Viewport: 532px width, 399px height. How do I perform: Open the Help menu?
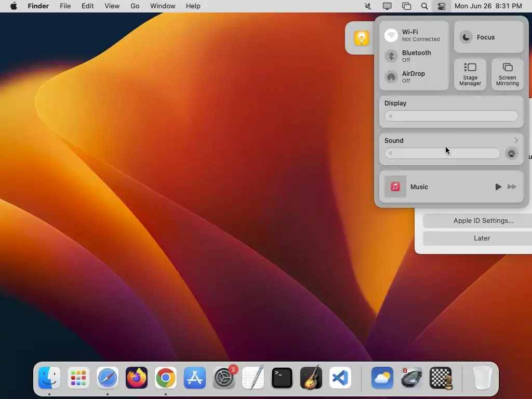pyautogui.click(x=193, y=6)
